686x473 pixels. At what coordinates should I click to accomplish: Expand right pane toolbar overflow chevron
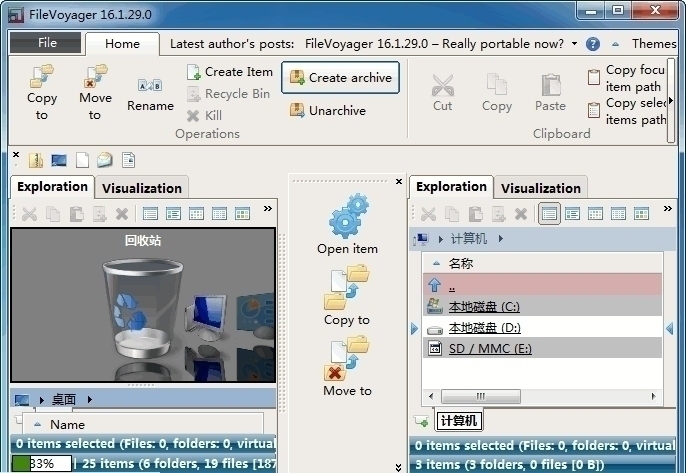click(668, 209)
